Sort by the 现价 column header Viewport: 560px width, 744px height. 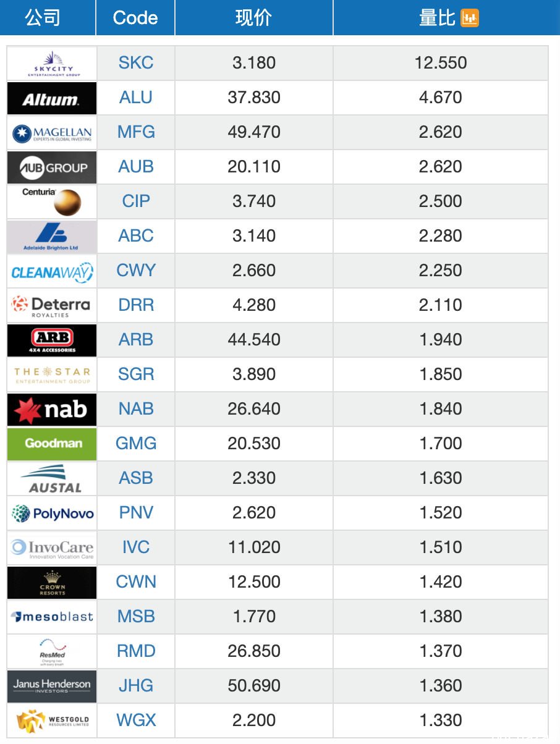pyautogui.click(x=253, y=18)
